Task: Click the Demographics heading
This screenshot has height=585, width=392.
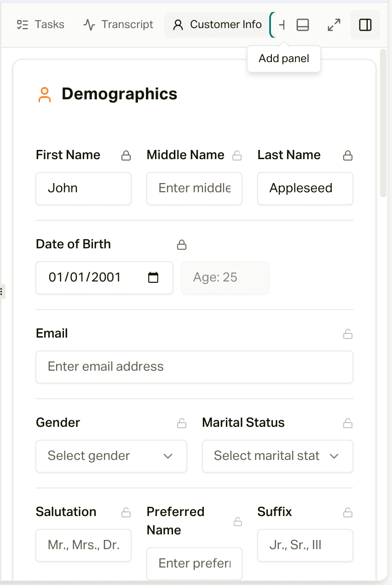Action: (x=119, y=94)
